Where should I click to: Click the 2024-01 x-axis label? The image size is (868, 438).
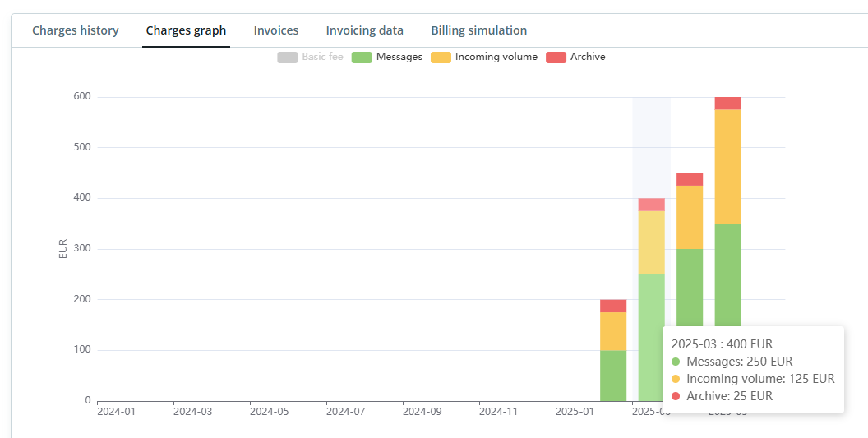116,412
